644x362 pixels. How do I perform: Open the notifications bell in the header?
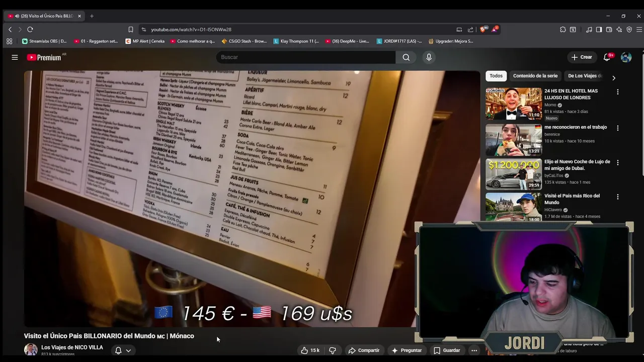coord(607,57)
